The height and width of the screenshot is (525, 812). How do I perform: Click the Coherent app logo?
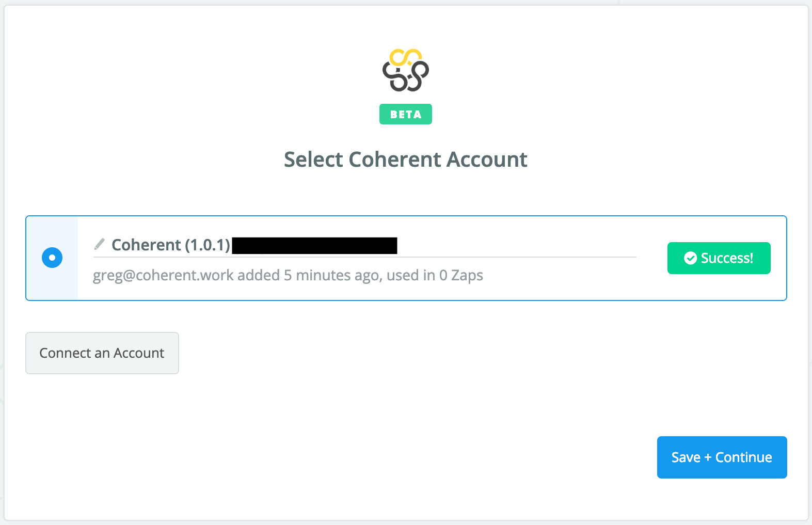point(405,71)
